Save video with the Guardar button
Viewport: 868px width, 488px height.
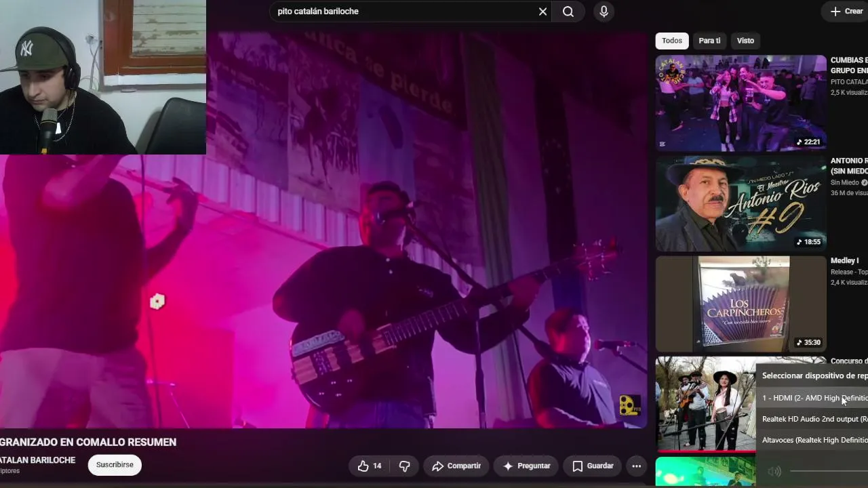[x=593, y=466]
